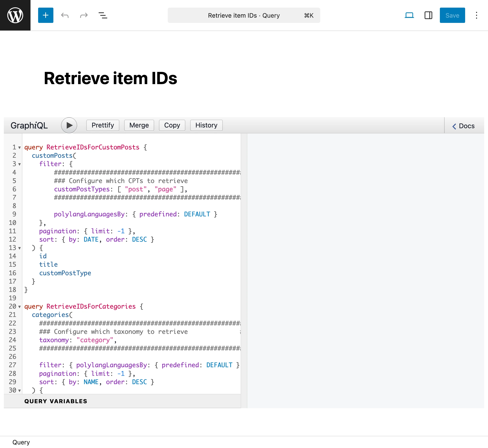
Task: Open the query History
Action: 206,125
